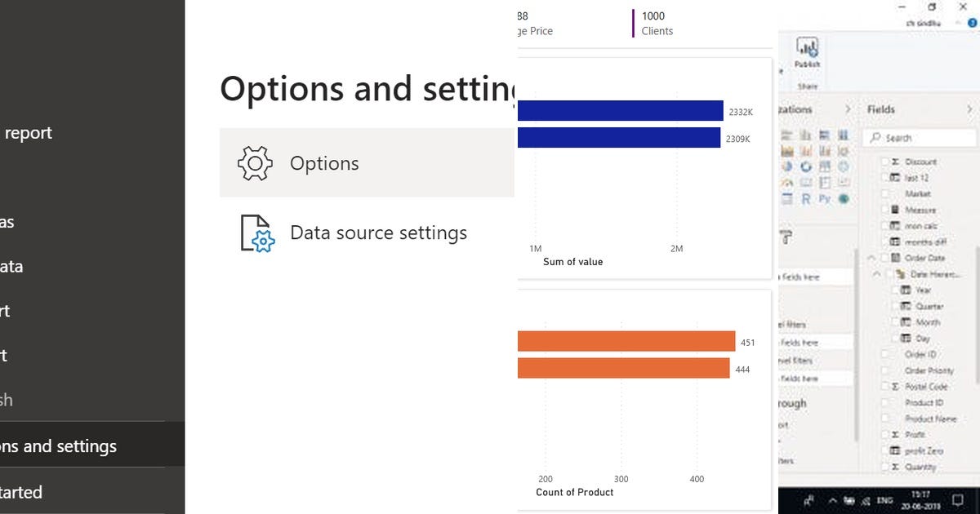Collapse the Order Date field tree
The width and height of the screenshot is (980, 514).
coord(871,257)
